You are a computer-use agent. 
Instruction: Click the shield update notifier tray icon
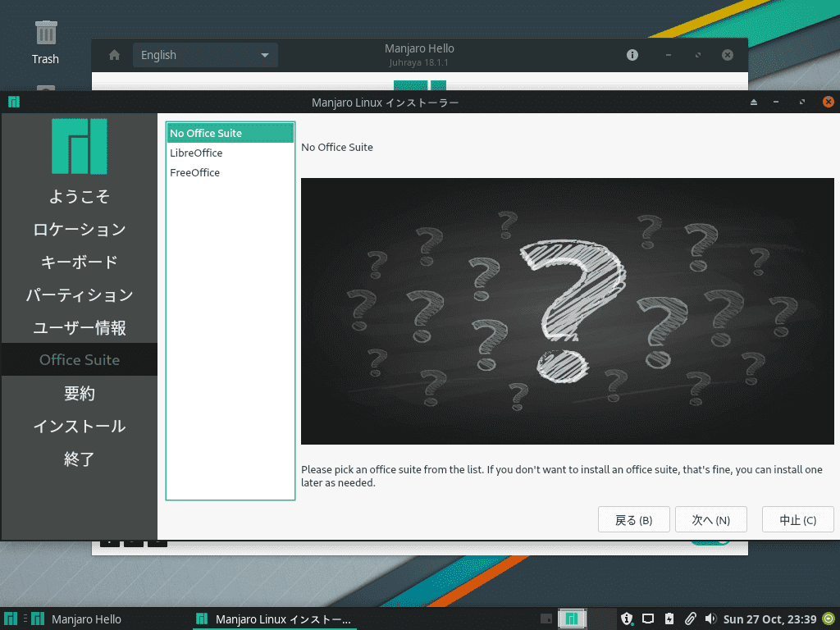(x=627, y=619)
